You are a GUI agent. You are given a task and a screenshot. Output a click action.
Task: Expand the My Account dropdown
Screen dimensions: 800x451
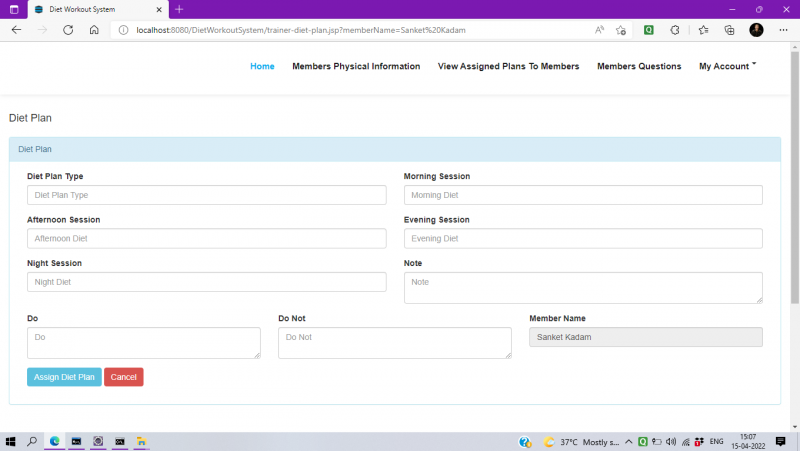[728, 66]
